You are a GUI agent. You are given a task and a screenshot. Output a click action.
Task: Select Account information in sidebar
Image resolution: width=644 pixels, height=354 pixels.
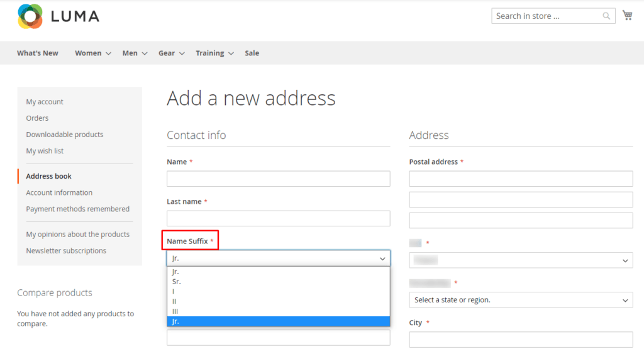59,192
